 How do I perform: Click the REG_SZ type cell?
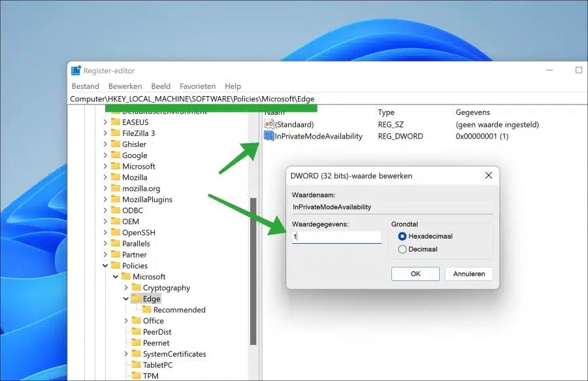pyautogui.click(x=391, y=124)
